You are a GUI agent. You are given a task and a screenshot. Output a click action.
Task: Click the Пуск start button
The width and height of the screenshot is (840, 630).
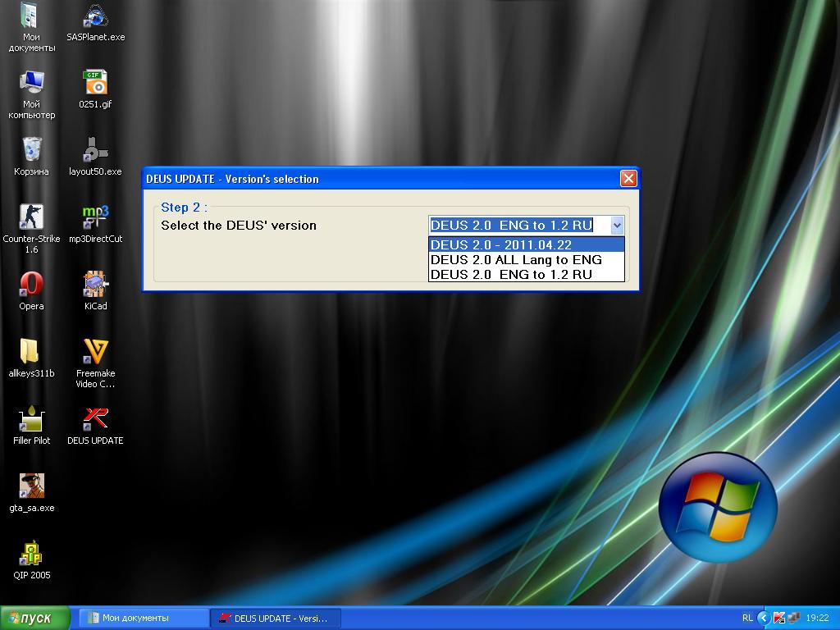(x=36, y=619)
